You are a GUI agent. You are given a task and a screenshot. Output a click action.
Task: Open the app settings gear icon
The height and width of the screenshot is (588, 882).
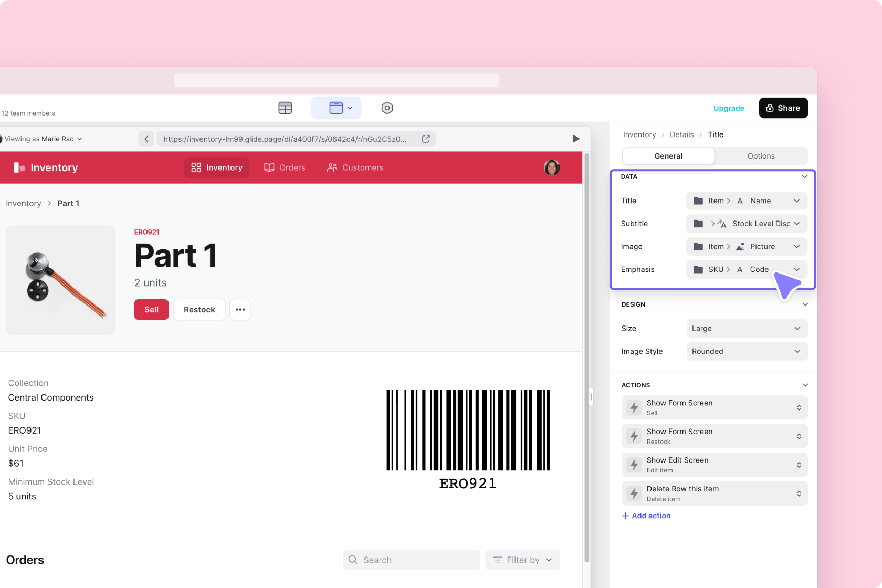[x=387, y=108]
